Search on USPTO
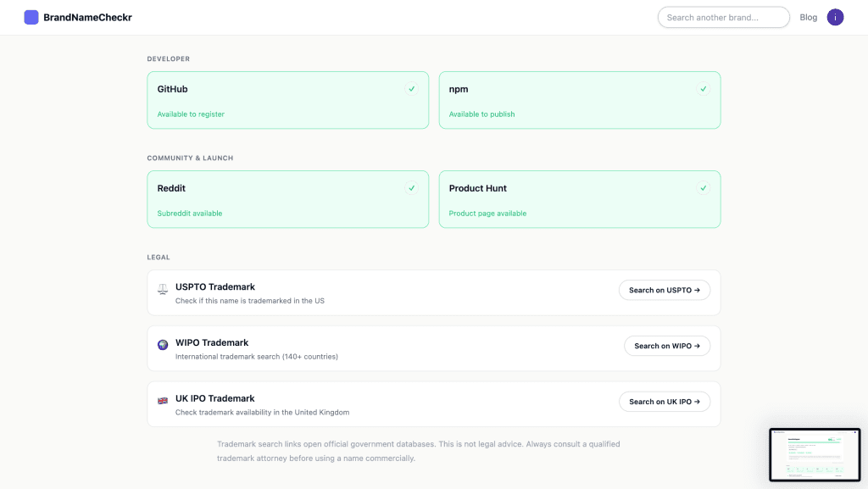 [x=665, y=290]
